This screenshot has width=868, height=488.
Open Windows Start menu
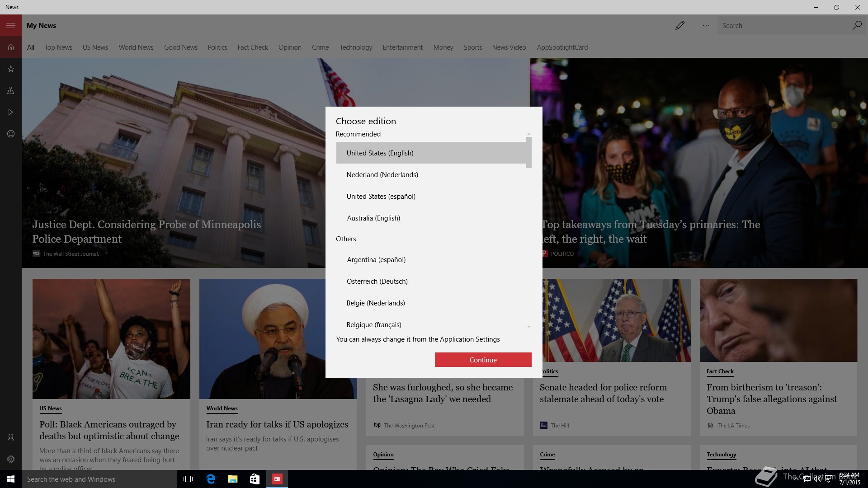pyautogui.click(x=11, y=479)
